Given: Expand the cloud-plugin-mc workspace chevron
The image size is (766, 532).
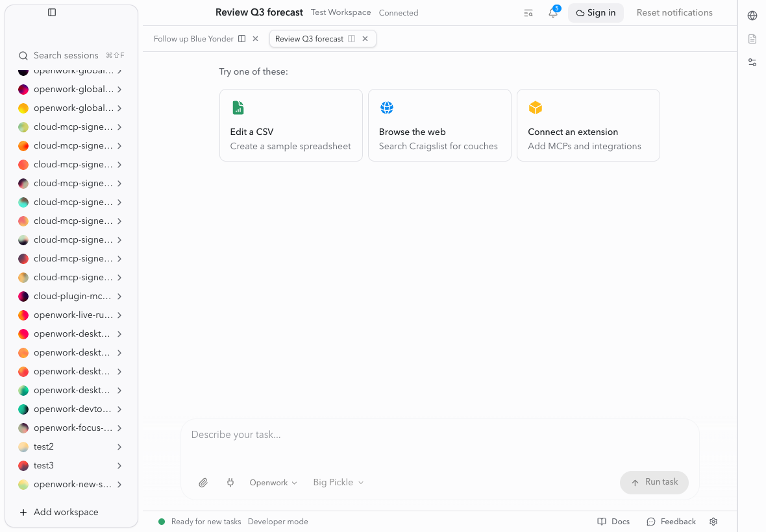Looking at the screenshot, I should click(119, 296).
